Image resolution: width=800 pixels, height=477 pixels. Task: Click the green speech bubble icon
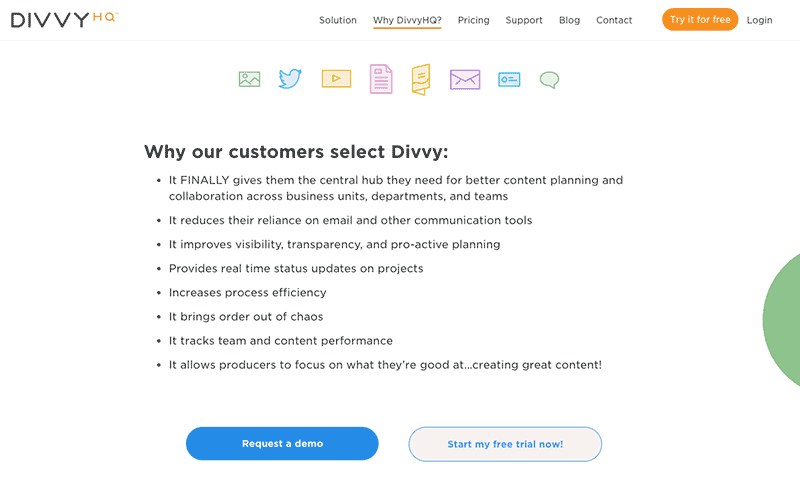(x=549, y=80)
